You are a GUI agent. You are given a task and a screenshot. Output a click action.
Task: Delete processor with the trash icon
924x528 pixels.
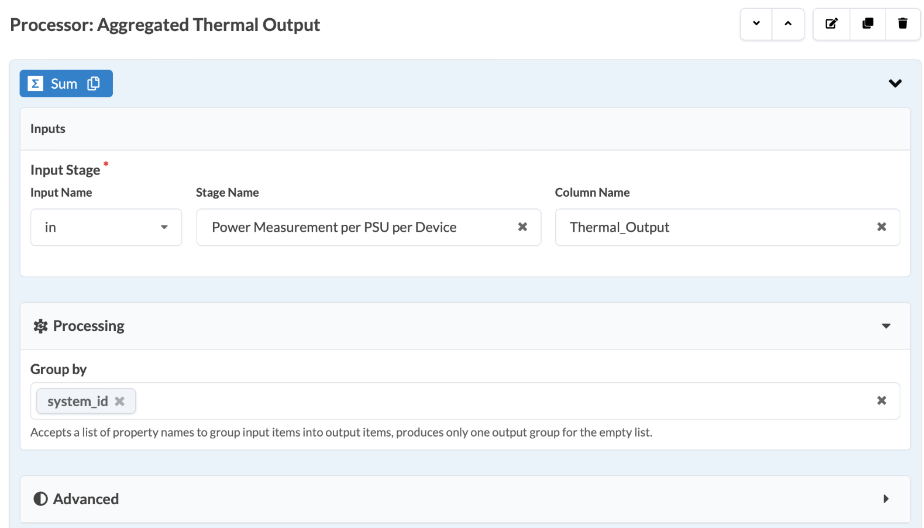click(x=903, y=24)
